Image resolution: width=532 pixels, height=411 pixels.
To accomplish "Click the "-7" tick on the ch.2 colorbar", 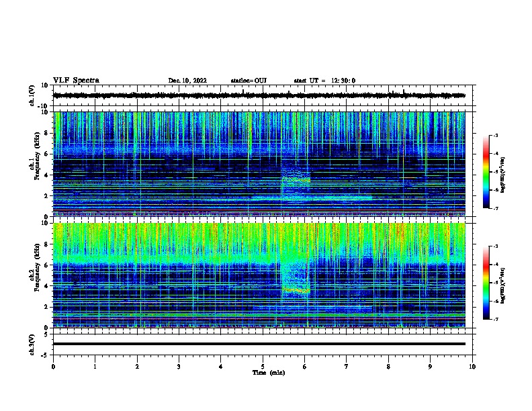I will (496, 320).
